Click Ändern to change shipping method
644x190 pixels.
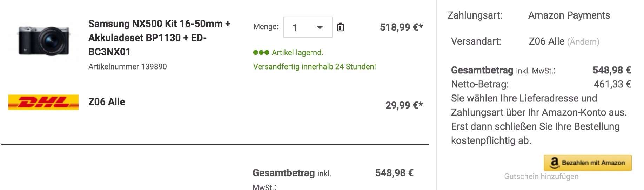click(x=583, y=42)
